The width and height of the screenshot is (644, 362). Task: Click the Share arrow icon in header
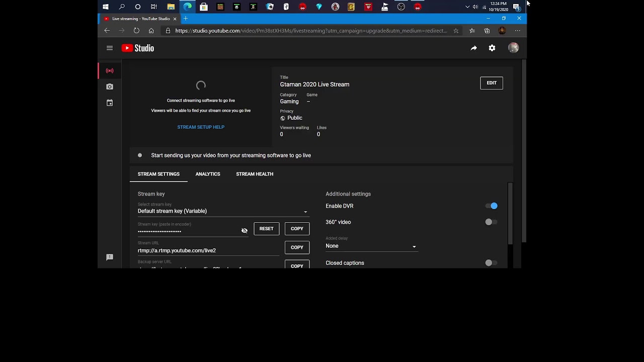[x=473, y=48]
